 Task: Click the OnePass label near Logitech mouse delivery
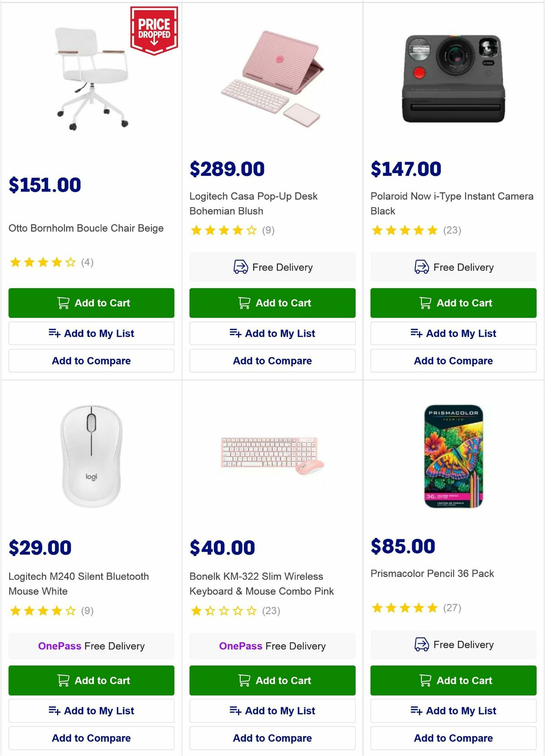[x=59, y=646]
